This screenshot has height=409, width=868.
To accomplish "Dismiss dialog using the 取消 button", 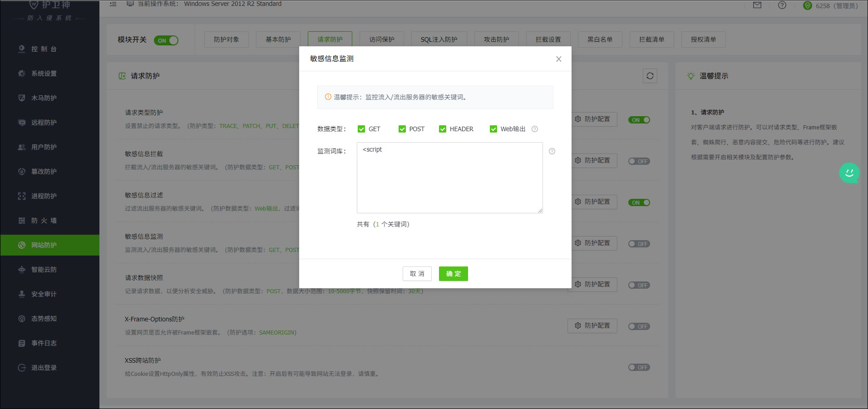I will click(x=417, y=274).
